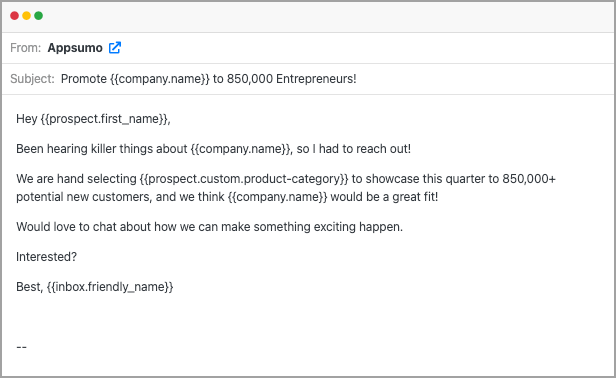Screen dimensions: 616x378
Task: Click the 'Been hearing killer things' sentence
Action: point(213,149)
